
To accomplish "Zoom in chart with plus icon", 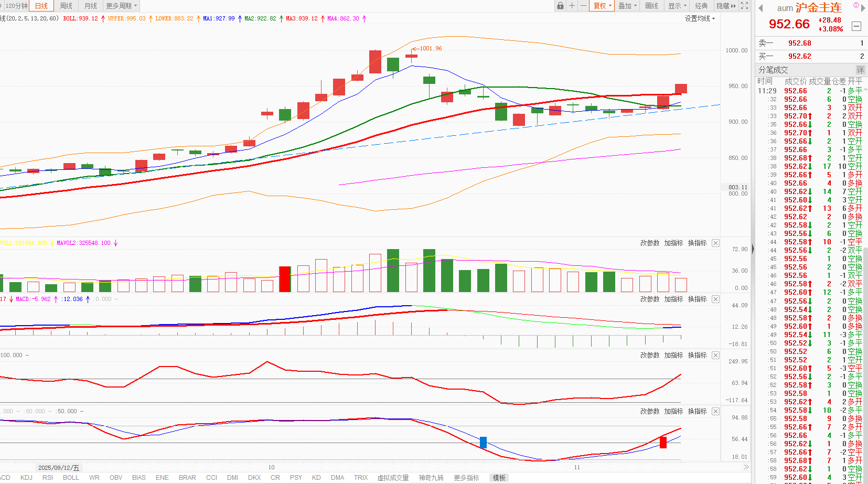I will click(x=572, y=6).
